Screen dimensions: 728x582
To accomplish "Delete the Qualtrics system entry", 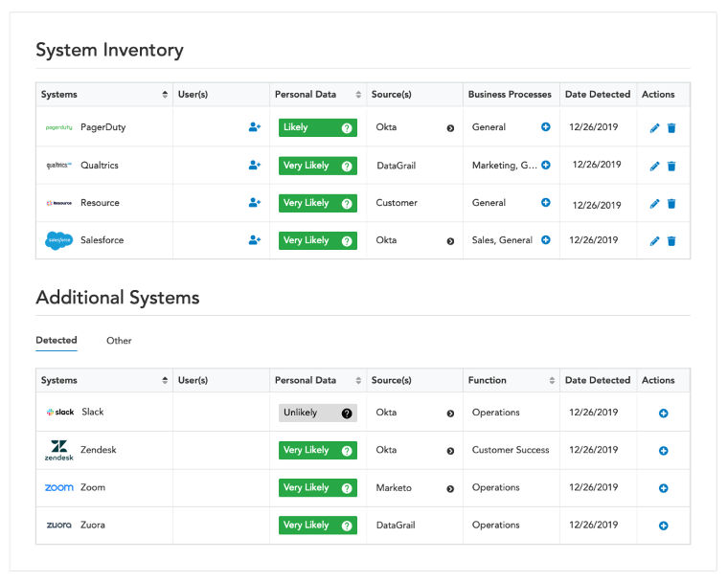I will click(x=671, y=167).
